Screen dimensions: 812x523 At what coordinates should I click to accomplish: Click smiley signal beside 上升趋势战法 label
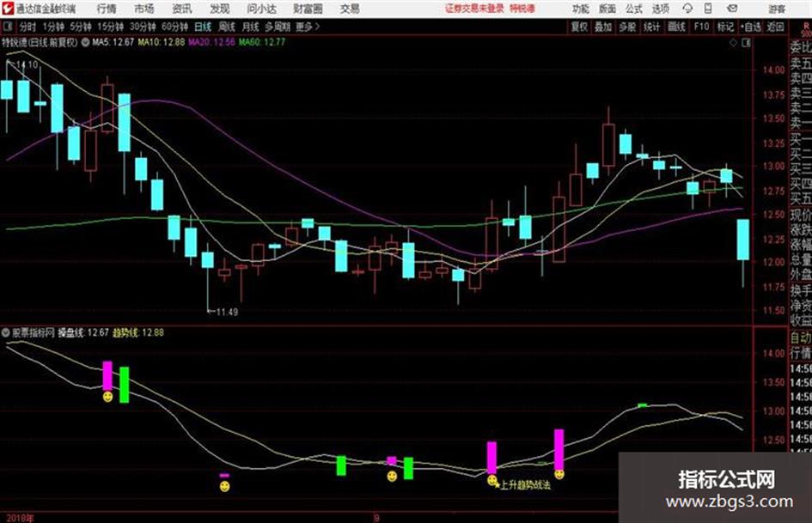pyautogui.click(x=492, y=481)
